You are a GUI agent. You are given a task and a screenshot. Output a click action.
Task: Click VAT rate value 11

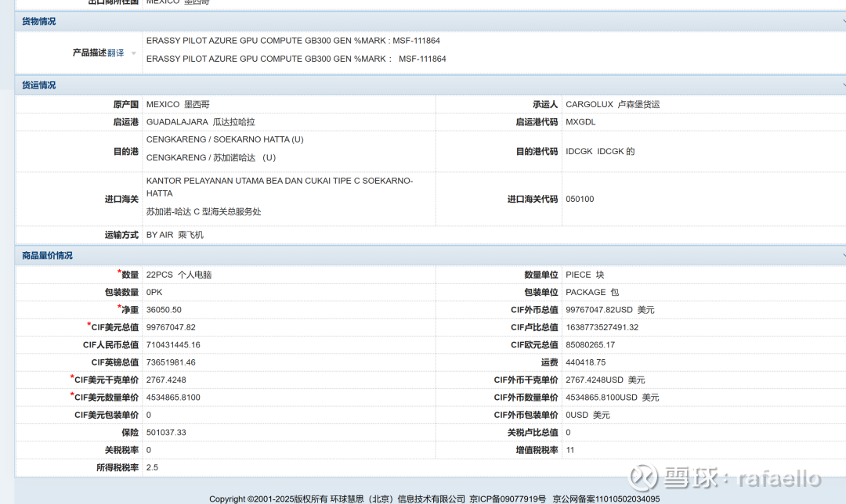569,450
